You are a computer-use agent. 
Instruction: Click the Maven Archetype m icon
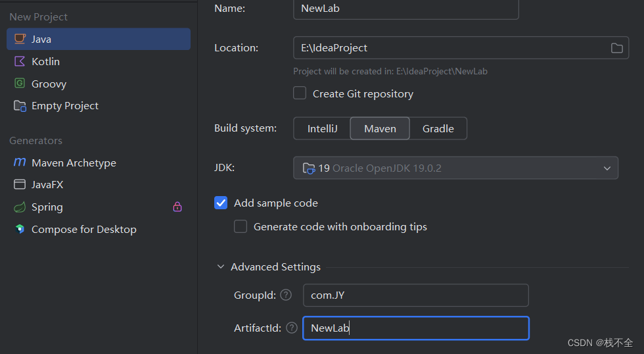(x=20, y=162)
